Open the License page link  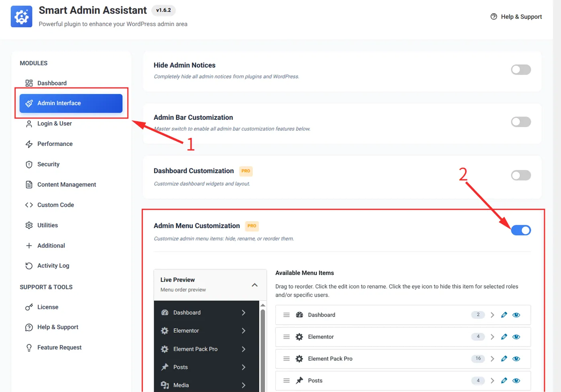point(71,307)
